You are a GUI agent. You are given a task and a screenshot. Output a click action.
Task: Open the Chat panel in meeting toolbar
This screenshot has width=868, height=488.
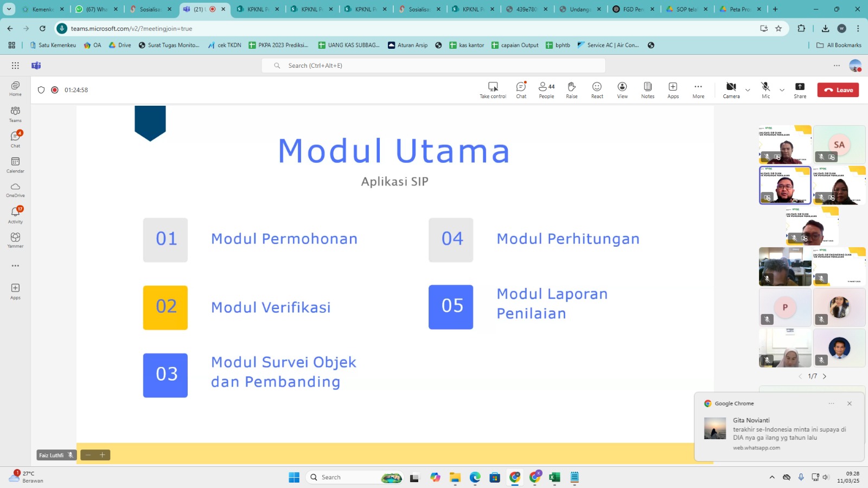click(x=521, y=89)
